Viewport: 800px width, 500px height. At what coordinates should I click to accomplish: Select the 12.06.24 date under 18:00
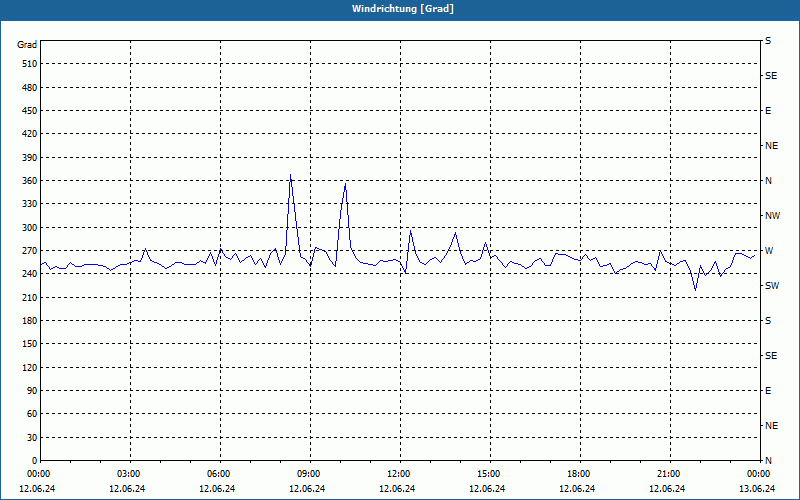tap(577, 489)
